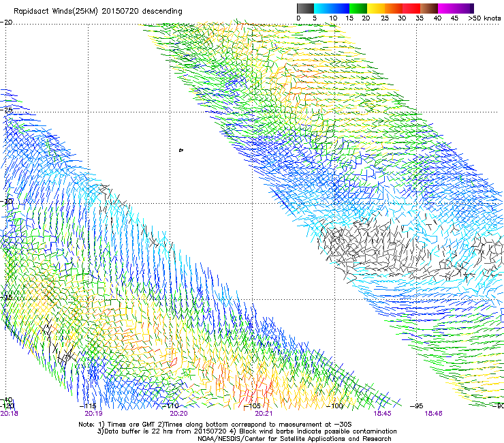
Task: Click the purple swath time "20:19"
Action: click(93, 414)
